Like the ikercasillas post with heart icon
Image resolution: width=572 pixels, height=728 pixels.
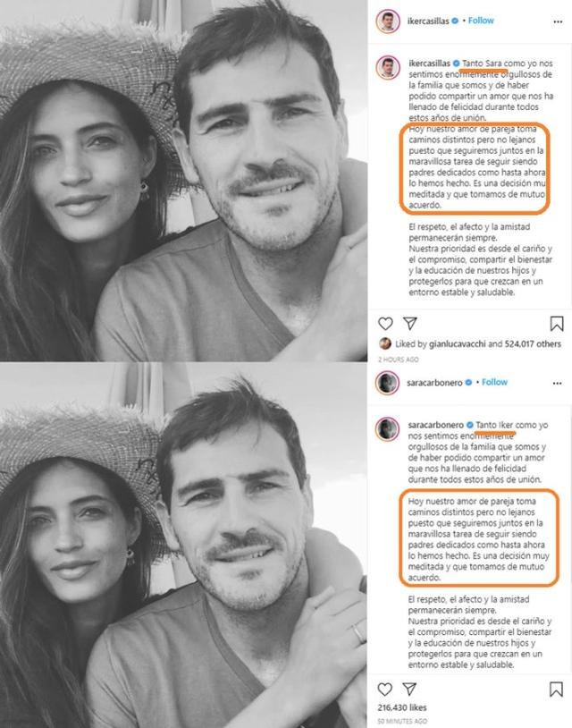click(385, 324)
